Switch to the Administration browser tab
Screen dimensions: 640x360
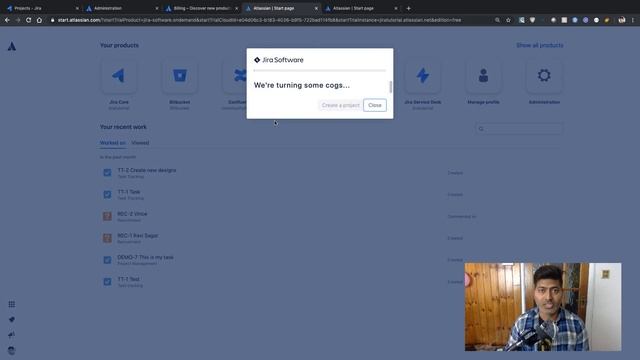[121, 8]
